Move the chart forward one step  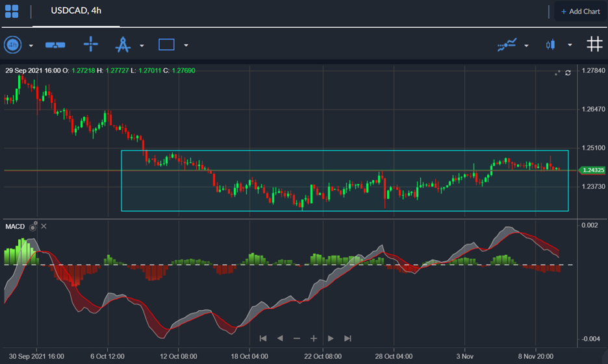tap(331, 339)
